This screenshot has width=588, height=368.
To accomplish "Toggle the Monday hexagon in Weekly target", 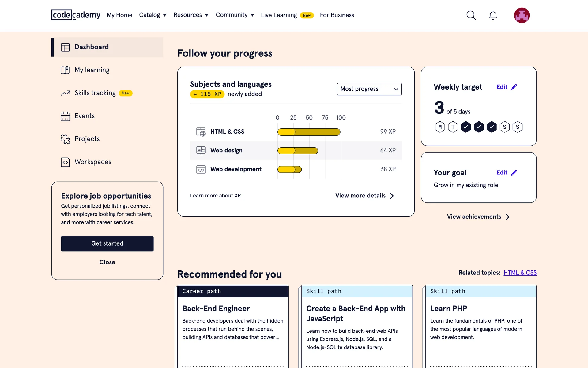I will click(x=440, y=127).
